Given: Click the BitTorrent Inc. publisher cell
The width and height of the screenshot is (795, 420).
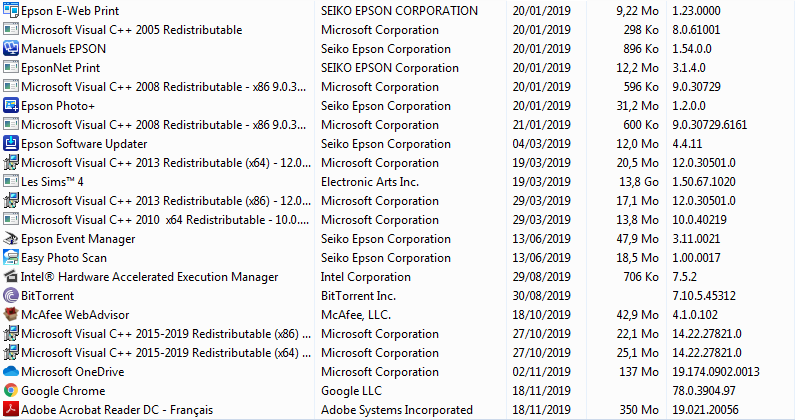Looking at the screenshot, I should [358, 296].
